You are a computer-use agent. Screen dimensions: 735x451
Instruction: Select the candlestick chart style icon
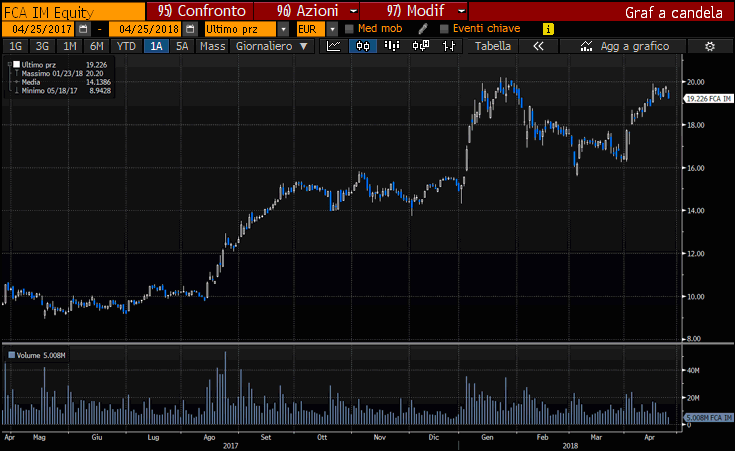[x=363, y=46]
